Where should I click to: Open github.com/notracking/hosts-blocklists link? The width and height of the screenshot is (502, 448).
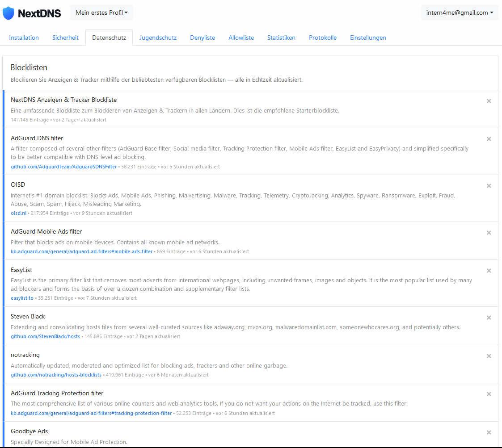click(x=56, y=375)
